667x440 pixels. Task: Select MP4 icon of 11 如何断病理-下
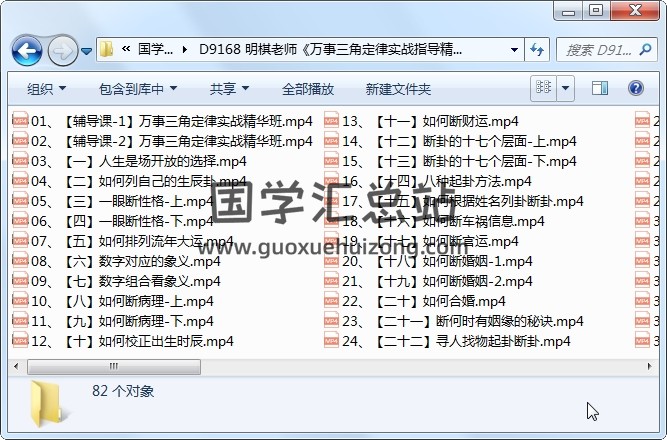pyautogui.click(x=20, y=321)
